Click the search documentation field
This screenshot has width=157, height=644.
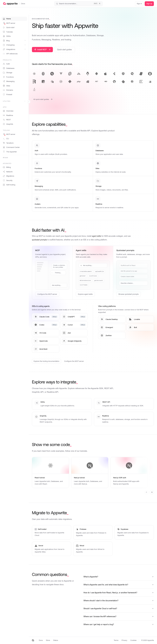pyautogui.click(x=78, y=4)
